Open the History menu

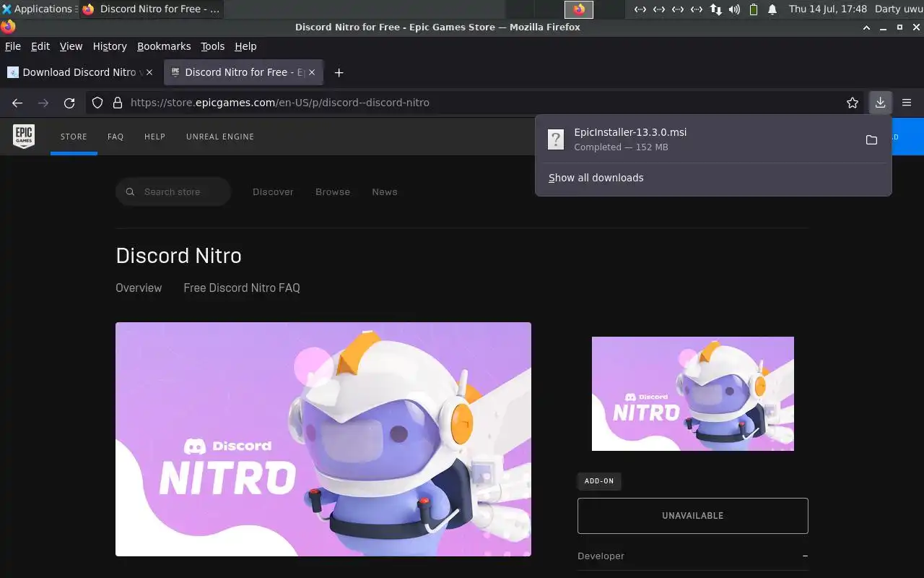110,46
